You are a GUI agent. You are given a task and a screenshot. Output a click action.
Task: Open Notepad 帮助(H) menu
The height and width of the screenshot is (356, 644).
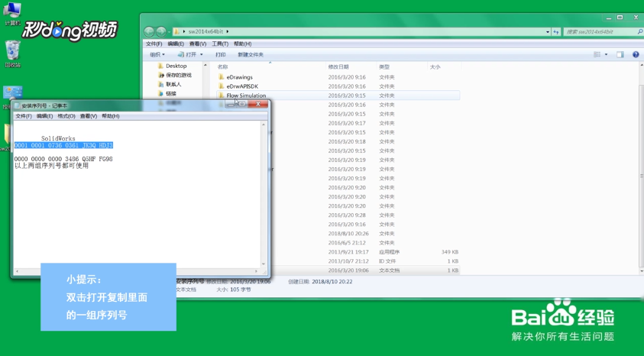(111, 116)
